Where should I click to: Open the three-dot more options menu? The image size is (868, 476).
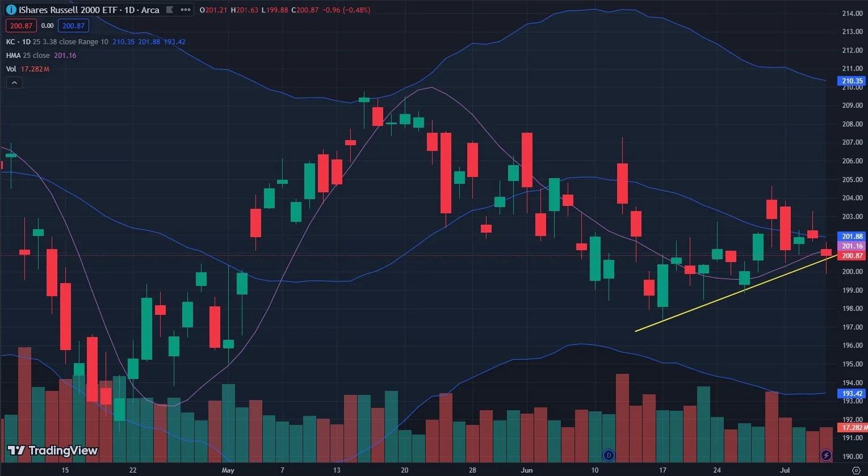[186, 10]
